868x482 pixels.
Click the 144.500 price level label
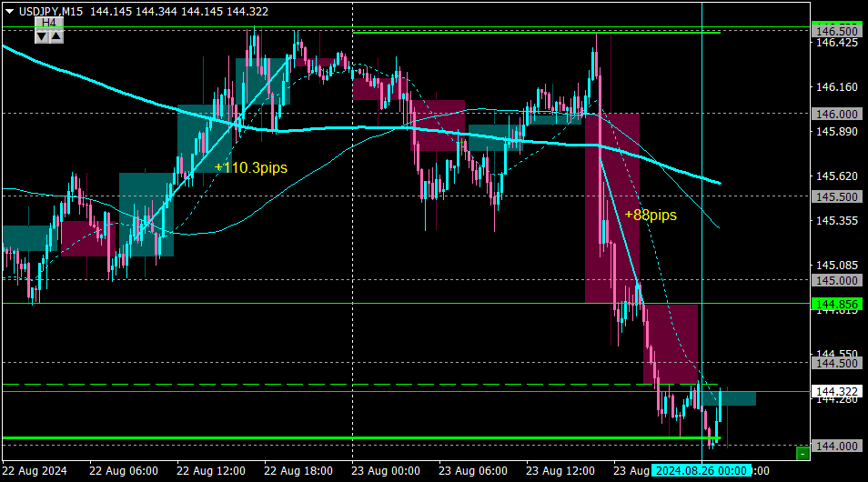click(x=836, y=364)
